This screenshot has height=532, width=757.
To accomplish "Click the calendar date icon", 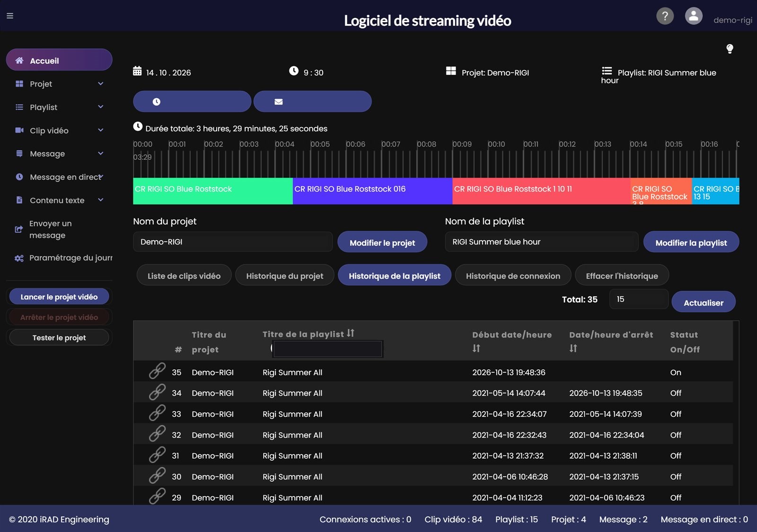I will 137,71.
